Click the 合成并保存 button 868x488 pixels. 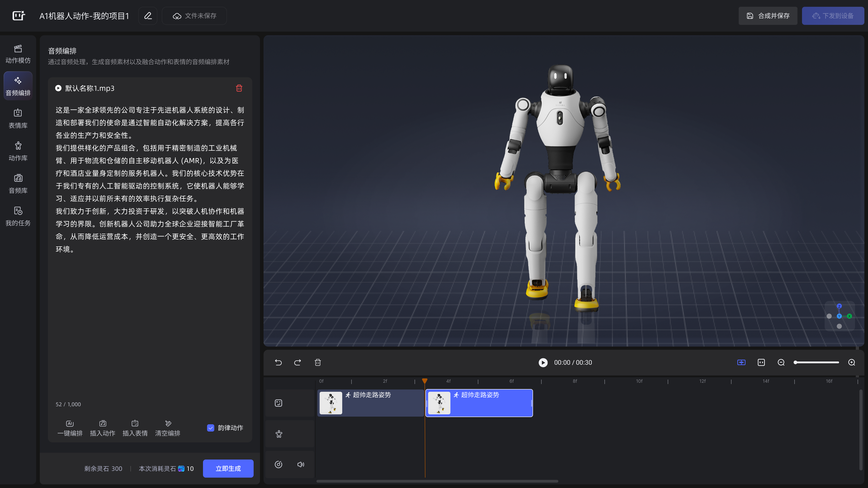(768, 16)
